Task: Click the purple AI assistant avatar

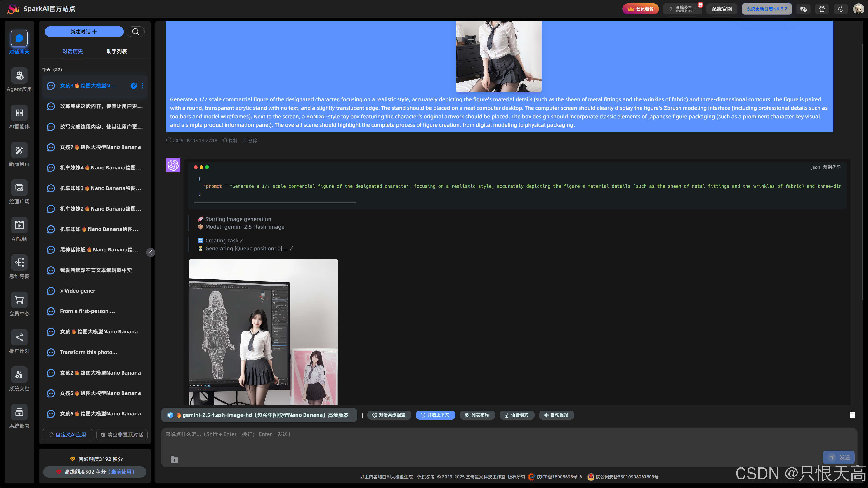Action: [x=173, y=165]
